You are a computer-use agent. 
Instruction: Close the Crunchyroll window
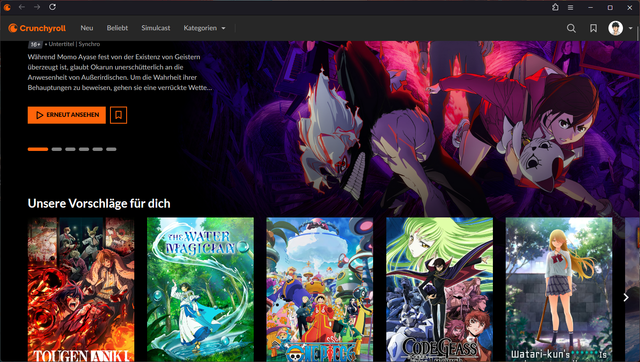630,7
